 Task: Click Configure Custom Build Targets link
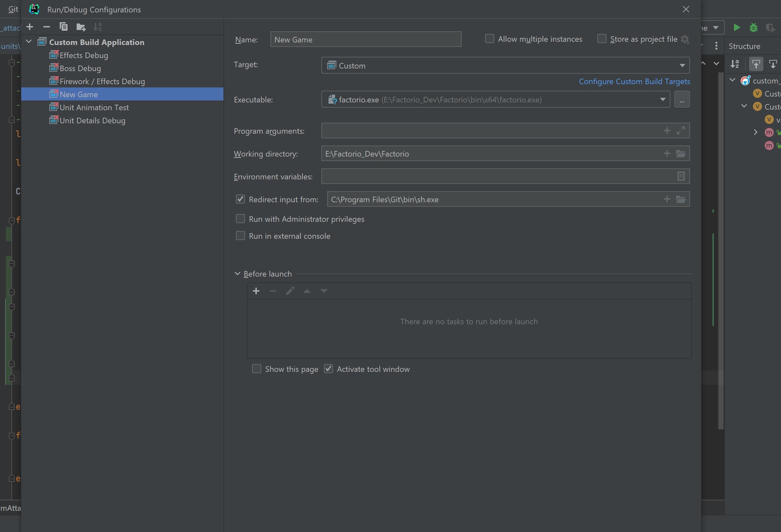pyautogui.click(x=635, y=81)
